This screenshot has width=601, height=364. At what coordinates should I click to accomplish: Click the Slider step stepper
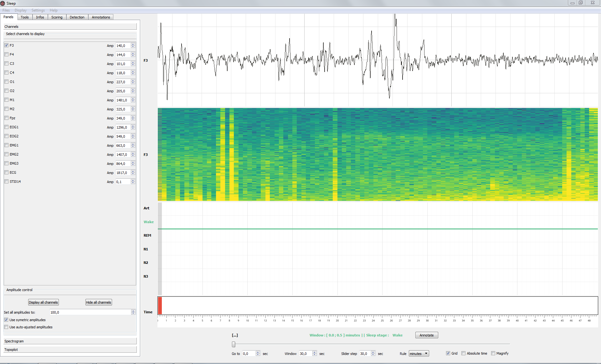click(x=373, y=354)
